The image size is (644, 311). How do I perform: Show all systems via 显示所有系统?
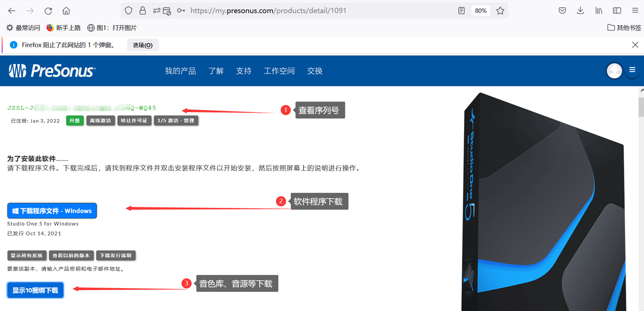[27, 256]
